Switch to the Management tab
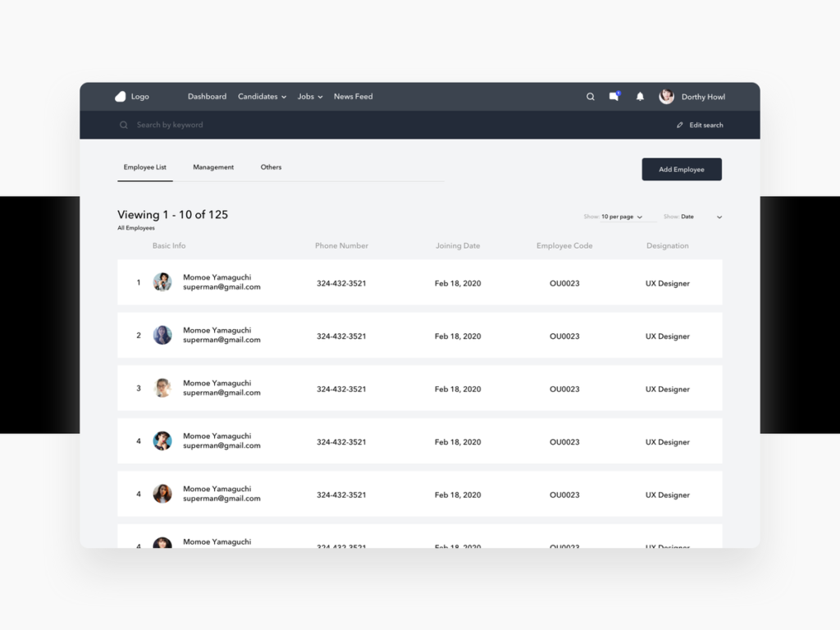Screen dimensions: 840x630 coord(213,167)
